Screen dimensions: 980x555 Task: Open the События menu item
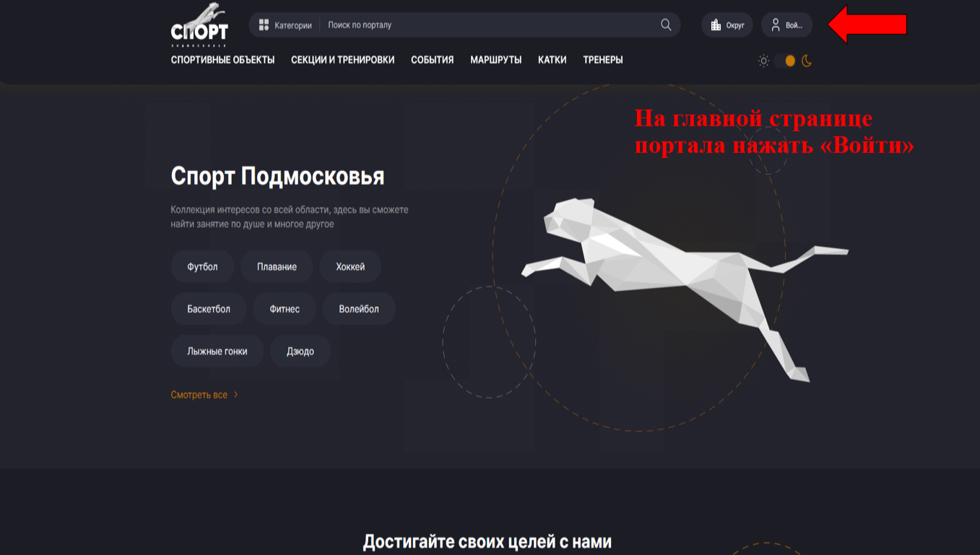pos(432,60)
